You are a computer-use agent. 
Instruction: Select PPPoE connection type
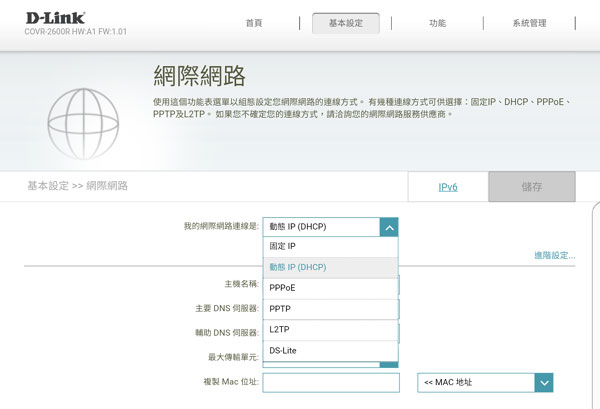330,288
